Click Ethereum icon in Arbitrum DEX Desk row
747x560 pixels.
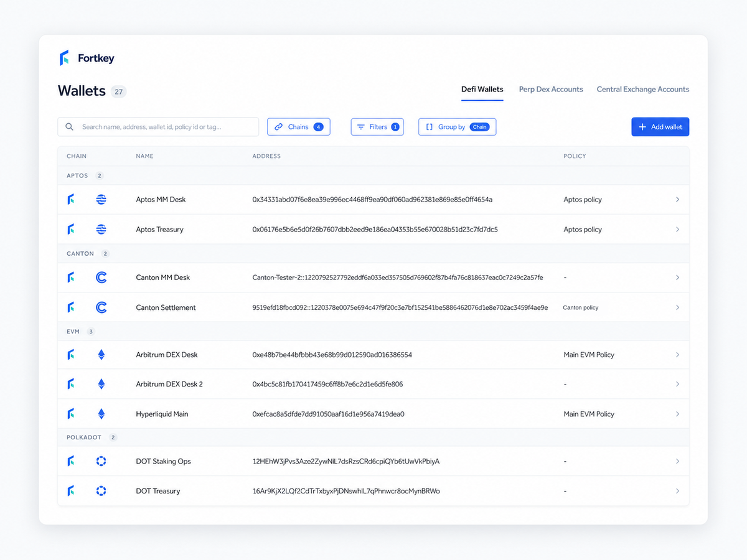[101, 355]
